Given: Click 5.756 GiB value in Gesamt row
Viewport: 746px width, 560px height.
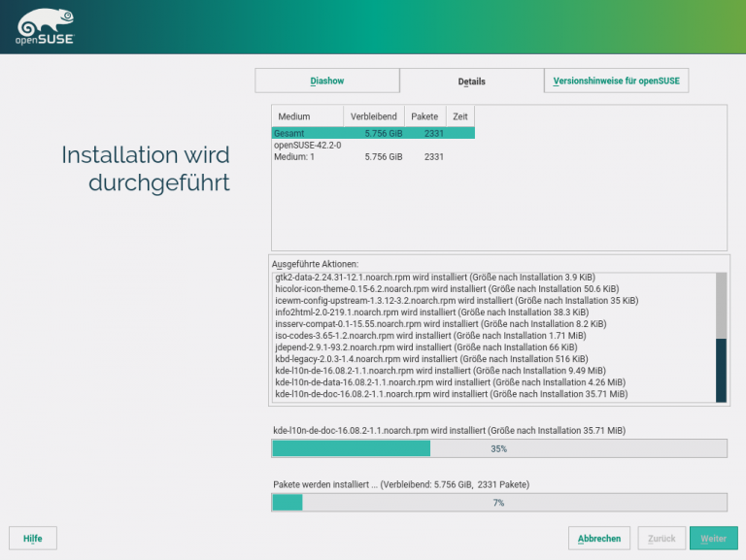Looking at the screenshot, I should pos(384,134).
